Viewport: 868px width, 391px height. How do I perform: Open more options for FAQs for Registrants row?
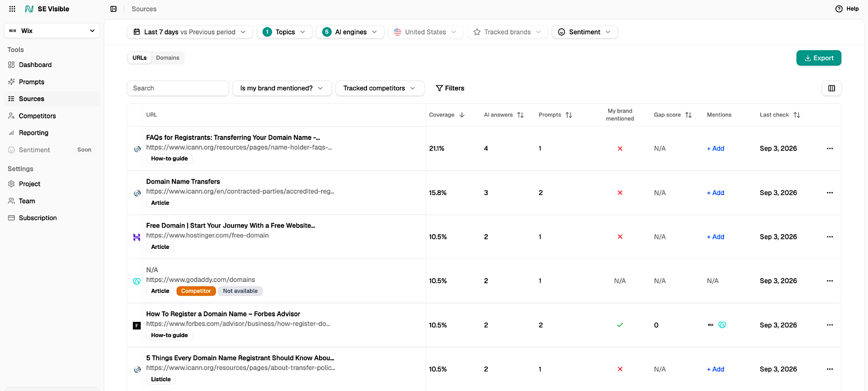(x=830, y=149)
